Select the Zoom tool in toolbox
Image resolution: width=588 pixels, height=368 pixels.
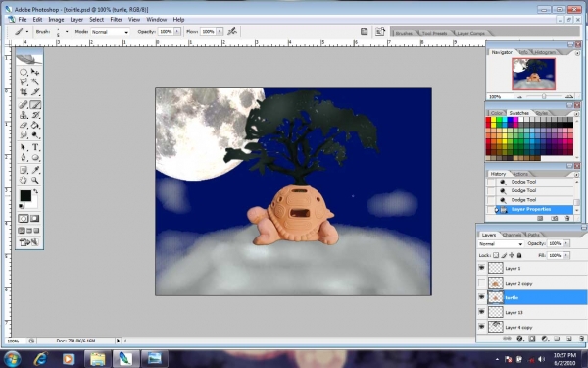coord(35,181)
